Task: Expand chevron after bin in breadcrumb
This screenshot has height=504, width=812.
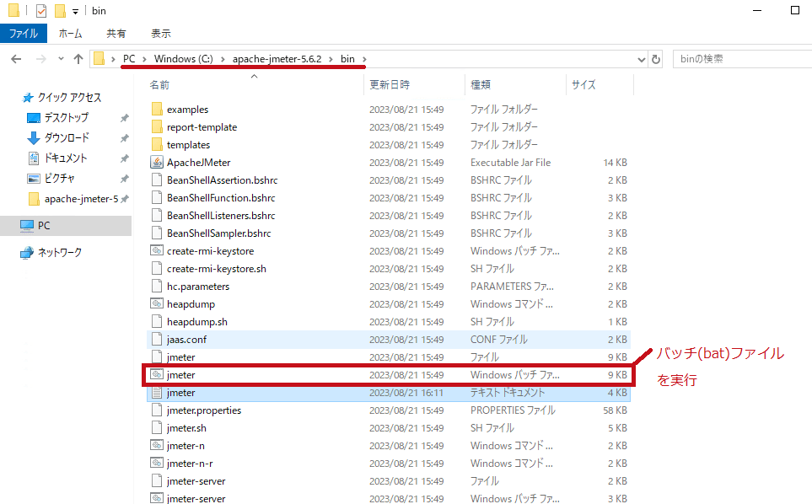Action: coord(364,60)
